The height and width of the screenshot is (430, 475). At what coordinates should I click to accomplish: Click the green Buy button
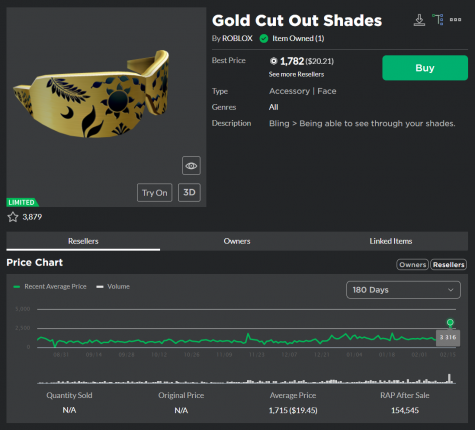pos(425,68)
